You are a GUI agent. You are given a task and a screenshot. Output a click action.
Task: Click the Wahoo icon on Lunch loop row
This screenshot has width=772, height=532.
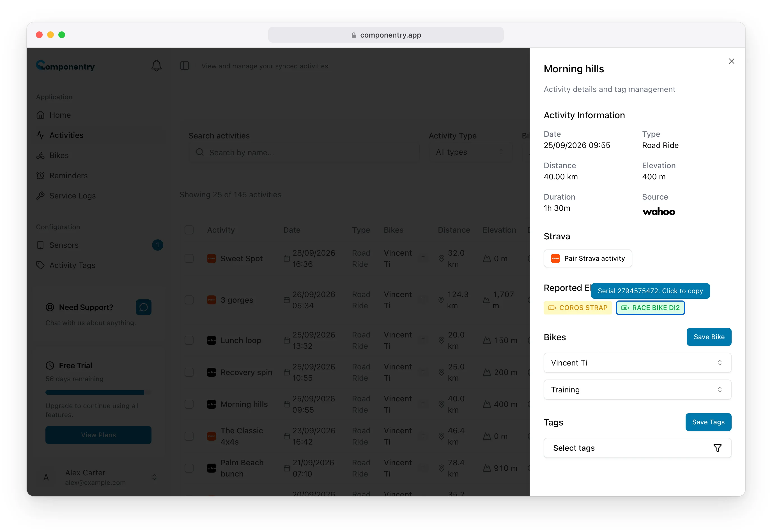coord(212,340)
